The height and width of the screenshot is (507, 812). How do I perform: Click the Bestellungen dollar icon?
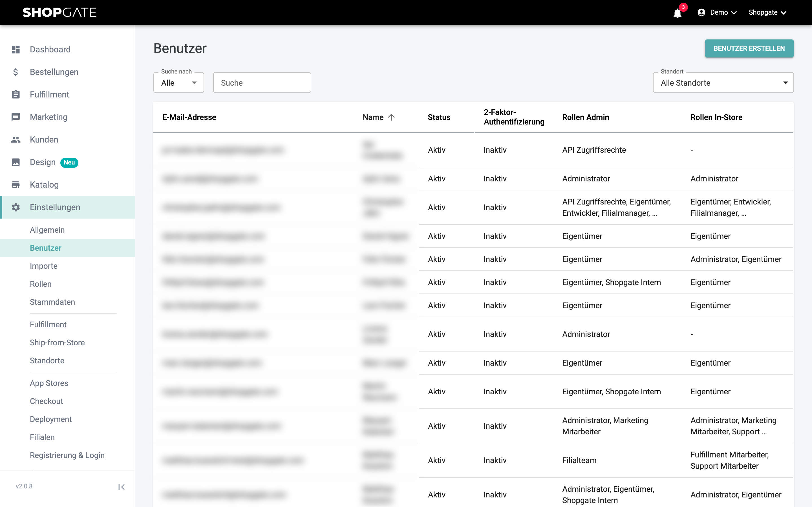click(x=16, y=72)
